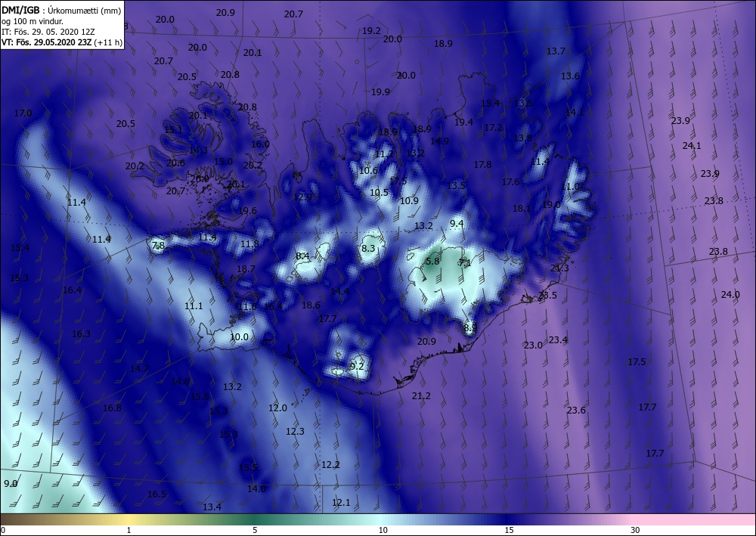Screen dimensions: 756x536
Task: Click the map value '12.1'
Action: click(x=341, y=503)
